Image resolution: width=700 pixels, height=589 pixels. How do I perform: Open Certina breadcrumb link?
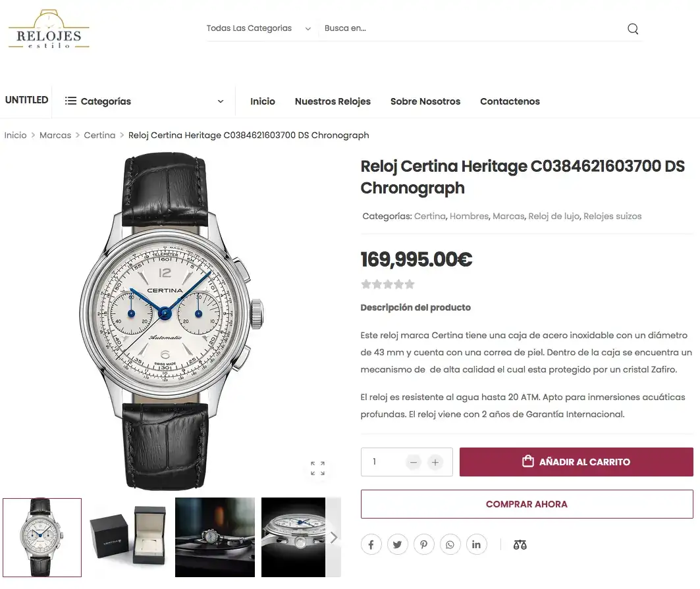(x=99, y=135)
